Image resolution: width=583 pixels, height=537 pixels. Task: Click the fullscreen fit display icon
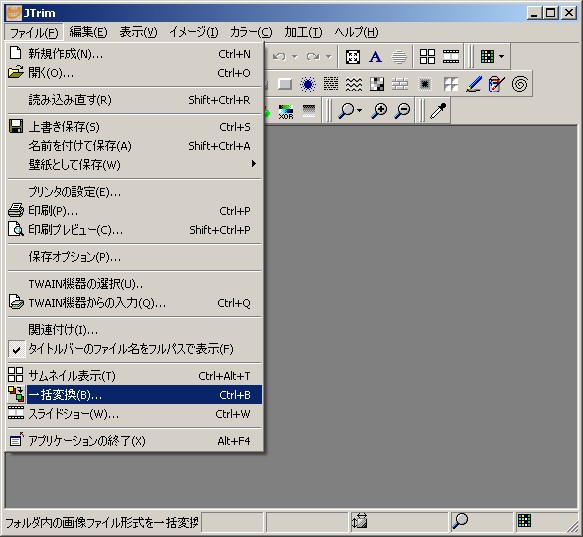(x=352, y=57)
